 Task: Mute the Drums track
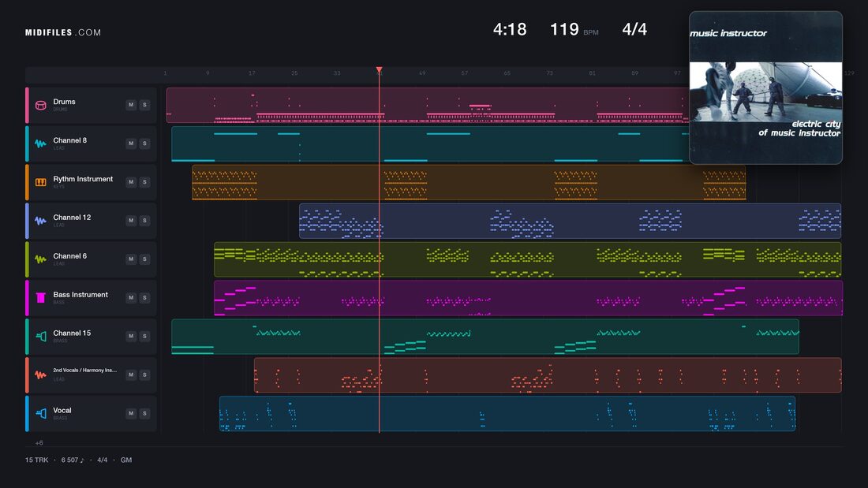(131, 105)
